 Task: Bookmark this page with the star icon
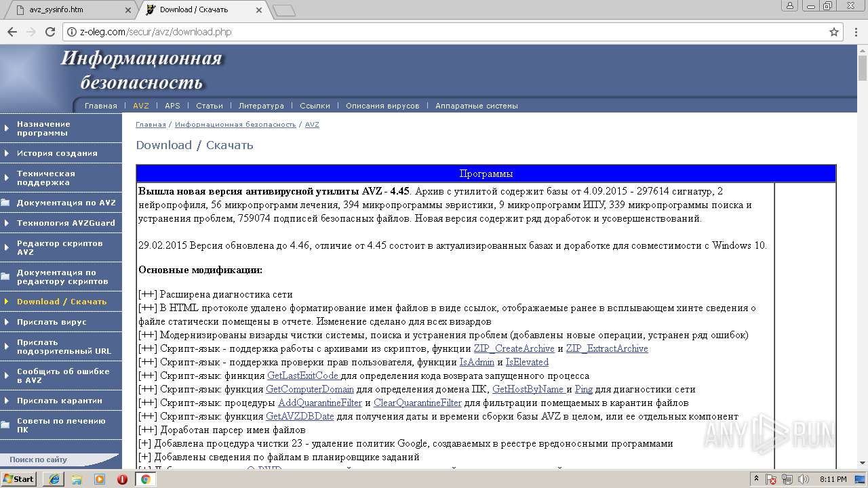click(x=834, y=32)
